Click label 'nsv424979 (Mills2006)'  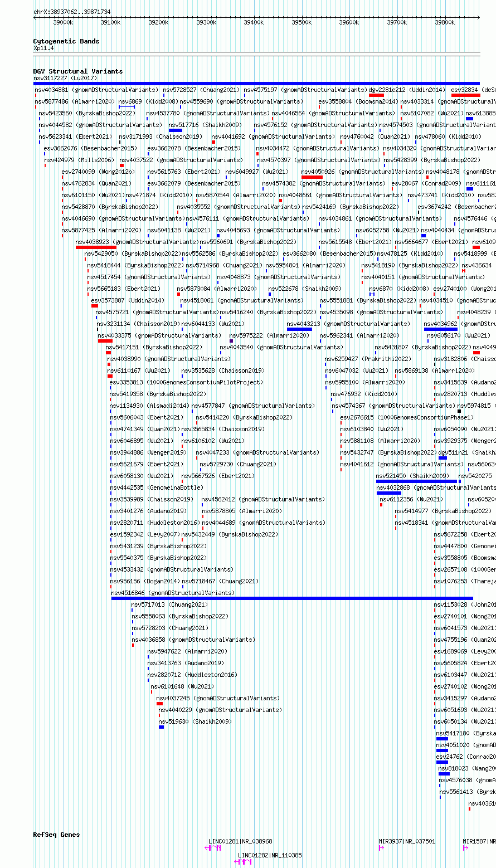[79, 160]
